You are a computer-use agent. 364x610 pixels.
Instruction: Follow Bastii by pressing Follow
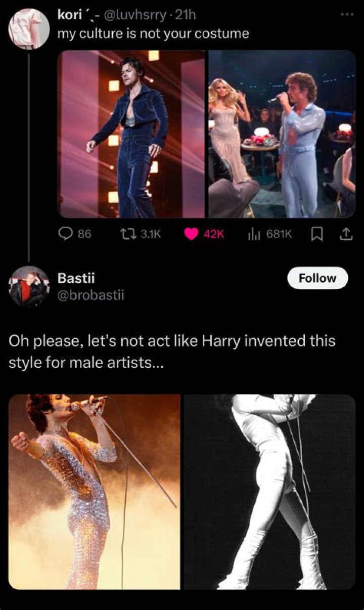tap(317, 278)
